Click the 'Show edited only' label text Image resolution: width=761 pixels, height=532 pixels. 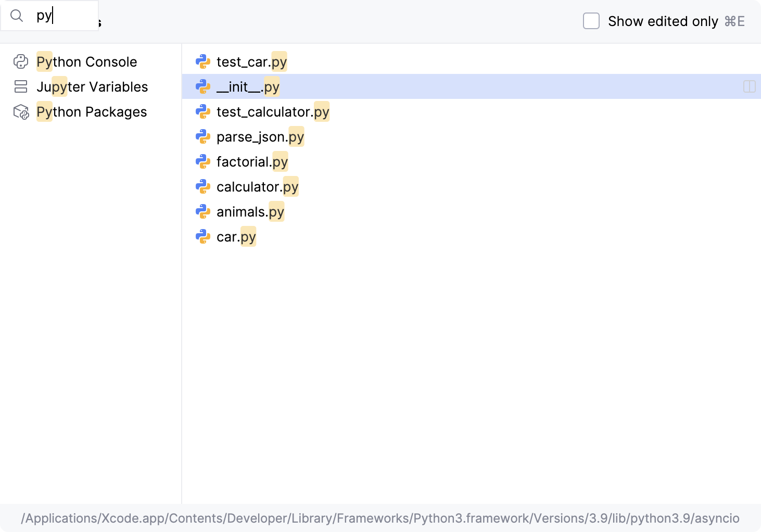click(663, 21)
